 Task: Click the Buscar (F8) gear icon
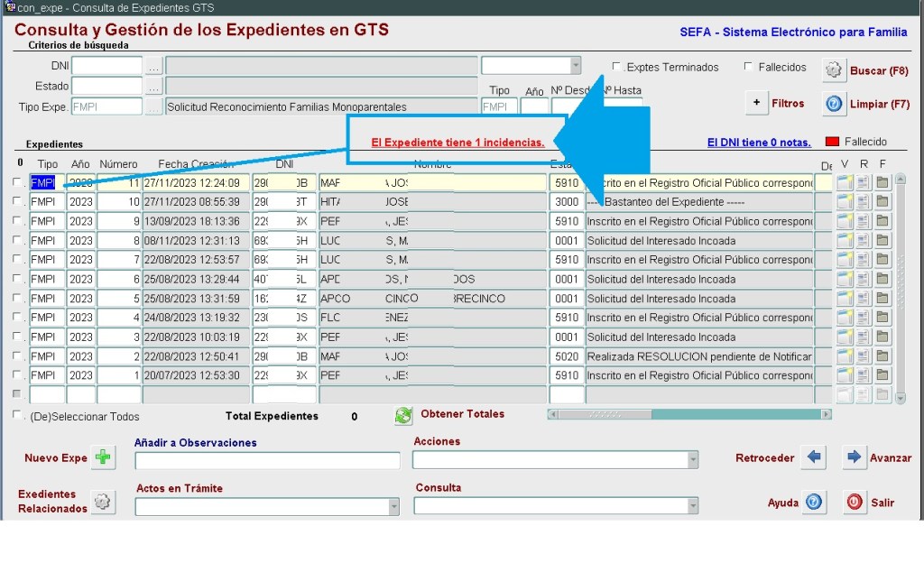click(x=834, y=70)
